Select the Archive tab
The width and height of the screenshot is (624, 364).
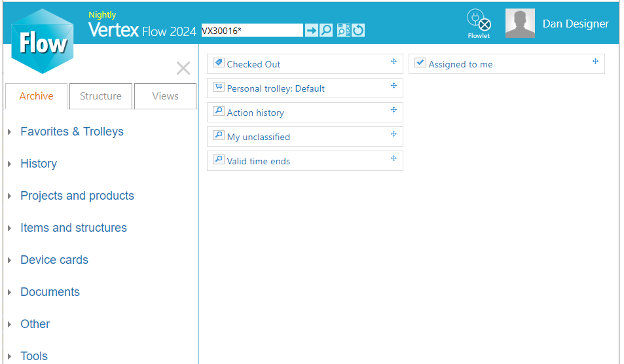click(36, 96)
